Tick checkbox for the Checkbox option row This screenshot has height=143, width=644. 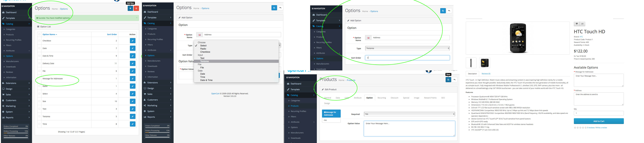(x=39, y=41)
